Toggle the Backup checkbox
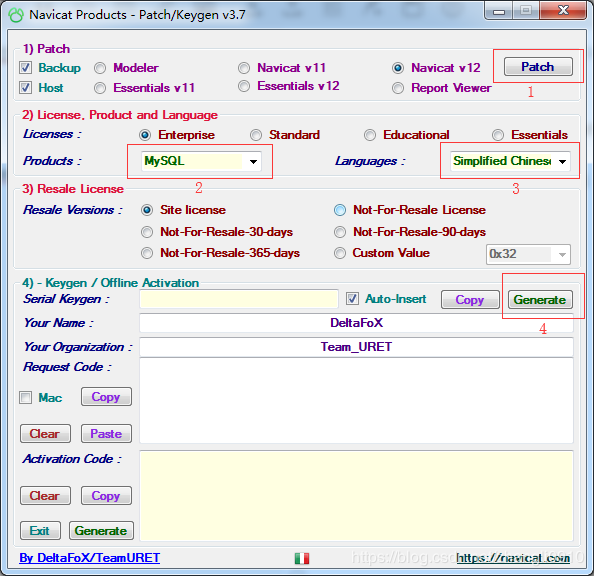 click(x=25, y=68)
